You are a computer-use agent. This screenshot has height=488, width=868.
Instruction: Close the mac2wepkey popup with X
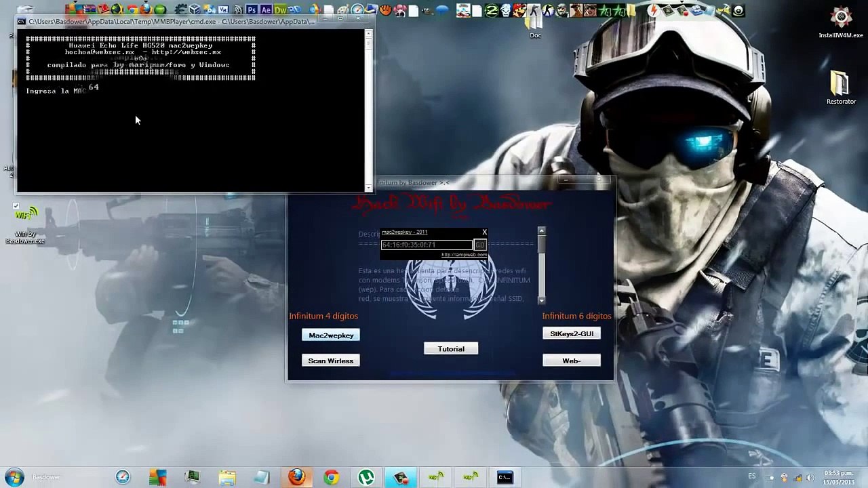(484, 232)
